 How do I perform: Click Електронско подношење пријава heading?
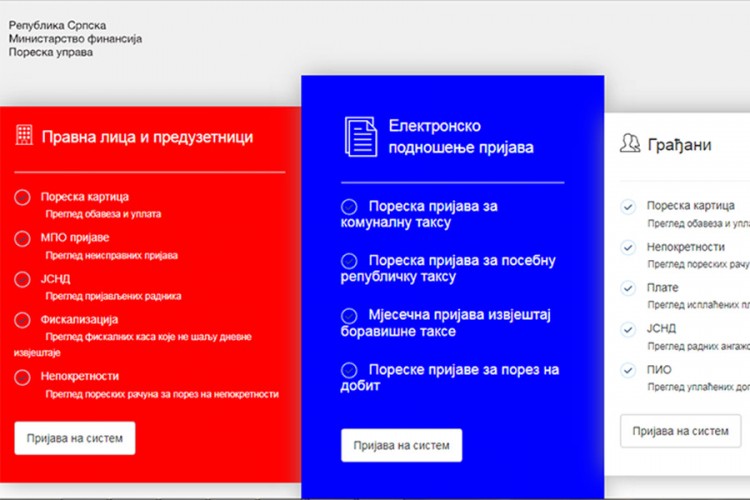tap(461, 137)
